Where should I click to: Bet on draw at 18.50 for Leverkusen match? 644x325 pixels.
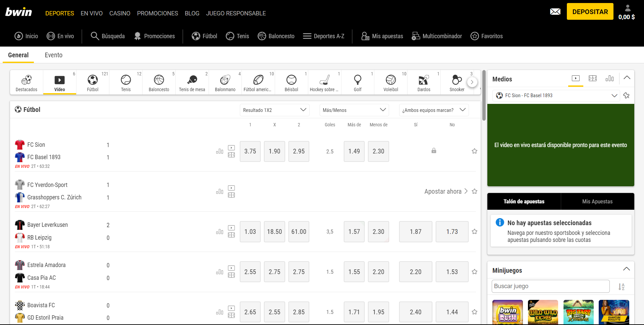click(274, 232)
